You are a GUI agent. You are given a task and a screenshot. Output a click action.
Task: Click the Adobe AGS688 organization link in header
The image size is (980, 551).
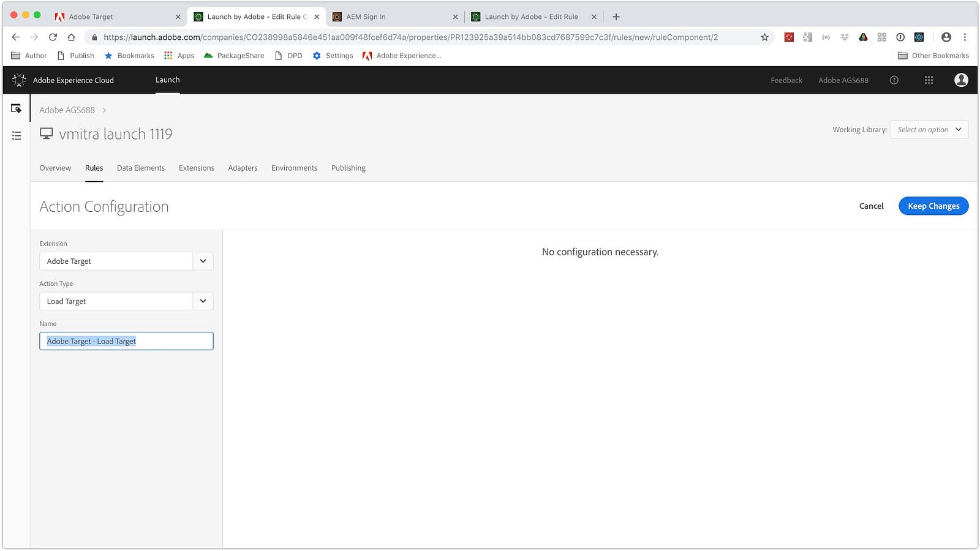(x=843, y=80)
